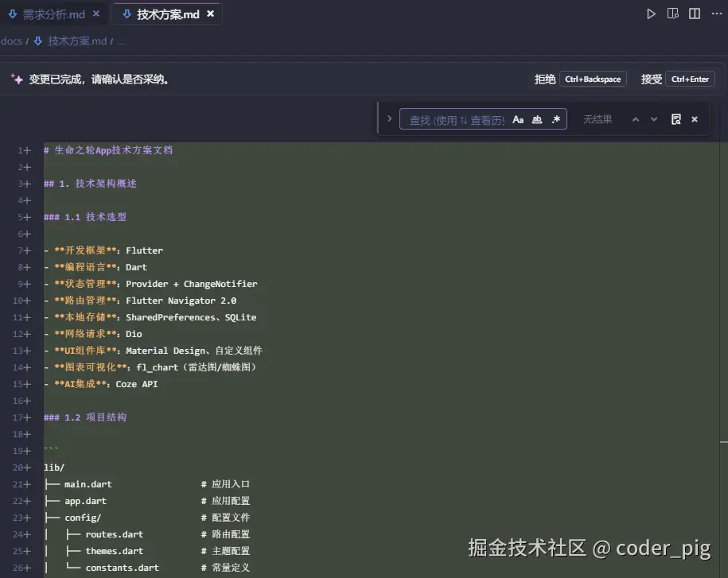Close the 技术方案.md tab
The height and width of the screenshot is (578, 728).
point(210,14)
